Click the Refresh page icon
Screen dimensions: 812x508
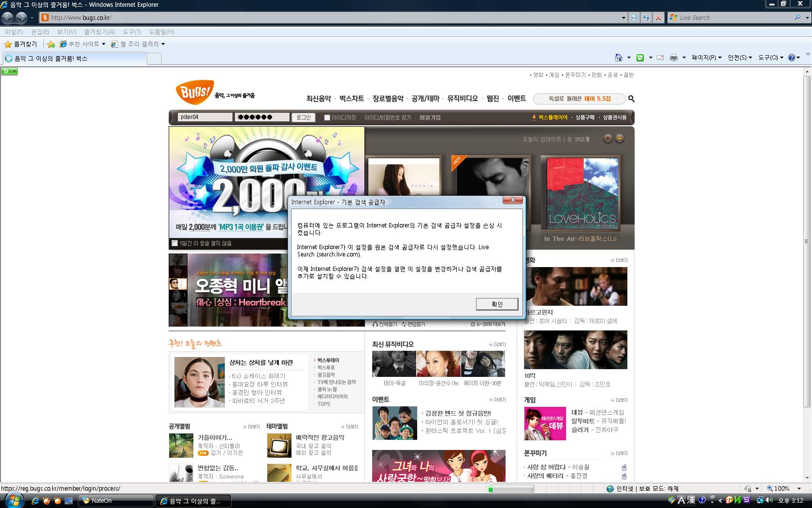coord(646,17)
